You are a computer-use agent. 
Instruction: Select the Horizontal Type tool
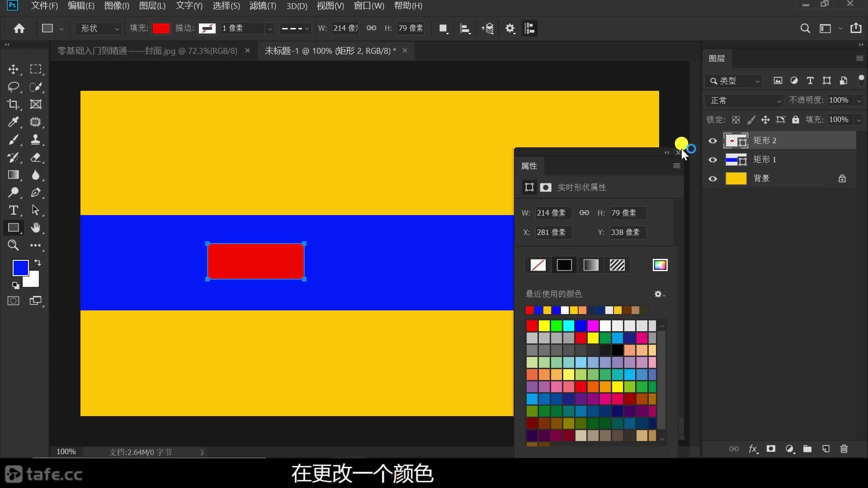(13, 210)
